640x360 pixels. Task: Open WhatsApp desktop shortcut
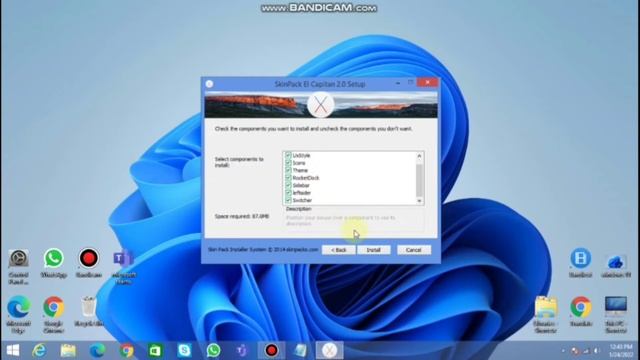pyautogui.click(x=53, y=263)
